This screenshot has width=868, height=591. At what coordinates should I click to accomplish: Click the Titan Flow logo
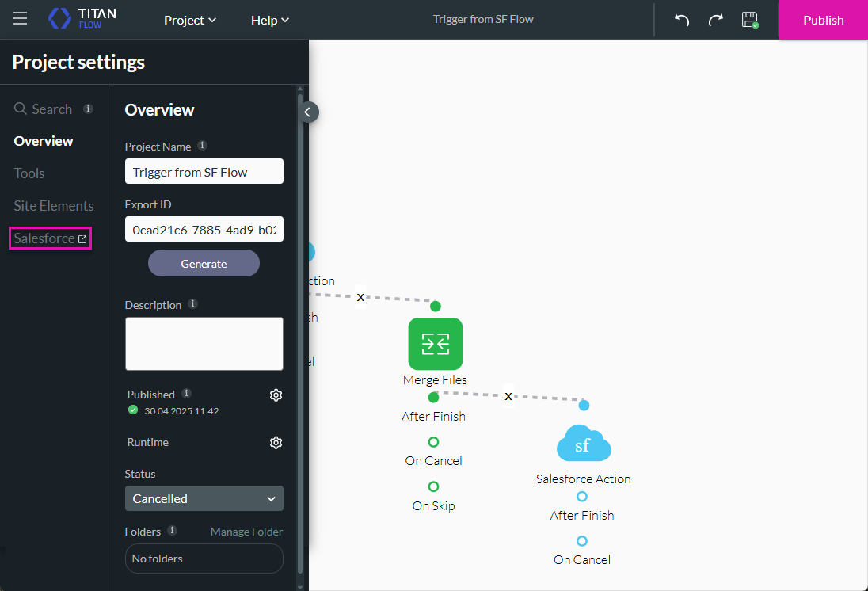pyautogui.click(x=82, y=19)
